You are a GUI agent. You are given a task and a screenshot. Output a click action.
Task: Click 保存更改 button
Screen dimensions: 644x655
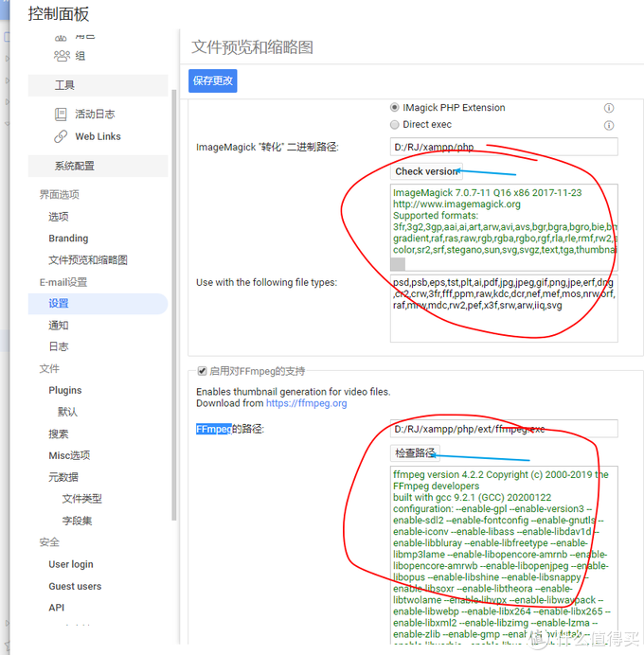coord(213,80)
